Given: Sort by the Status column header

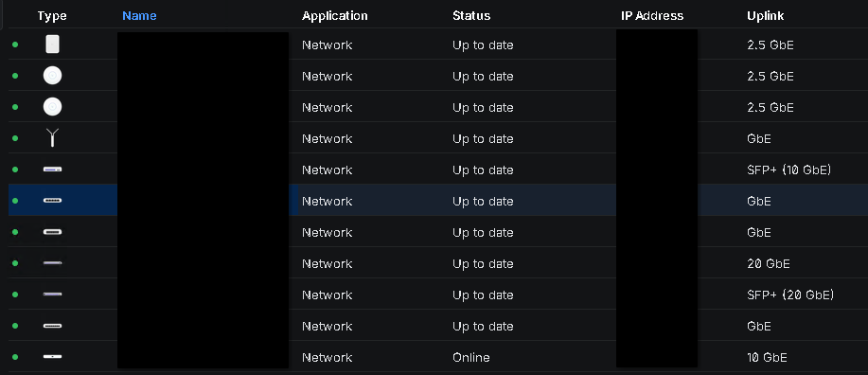Looking at the screenshot, I should click(x=471, y=16).
